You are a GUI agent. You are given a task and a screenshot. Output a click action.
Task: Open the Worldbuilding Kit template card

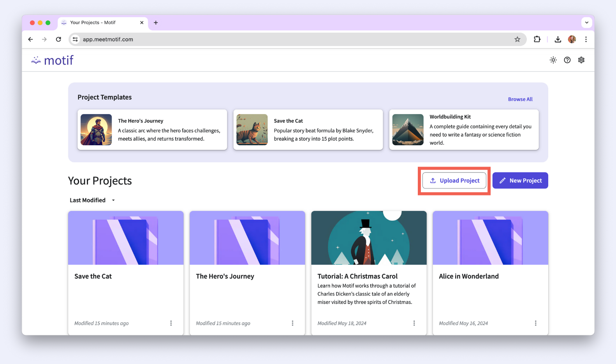(464, 130)
